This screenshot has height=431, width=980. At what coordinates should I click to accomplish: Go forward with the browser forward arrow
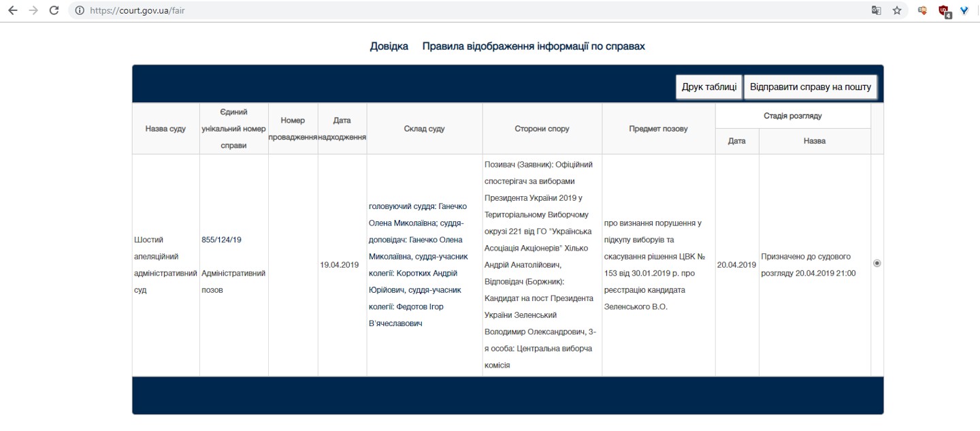[33, 11]
